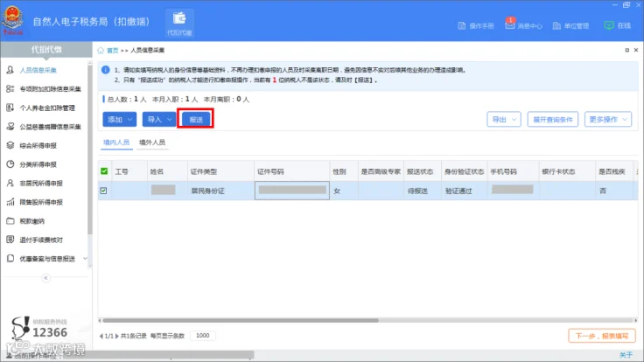Viewport: 644px width, 362px height.
Task: Open 综合所得申报 menu item
Action: 38,146
